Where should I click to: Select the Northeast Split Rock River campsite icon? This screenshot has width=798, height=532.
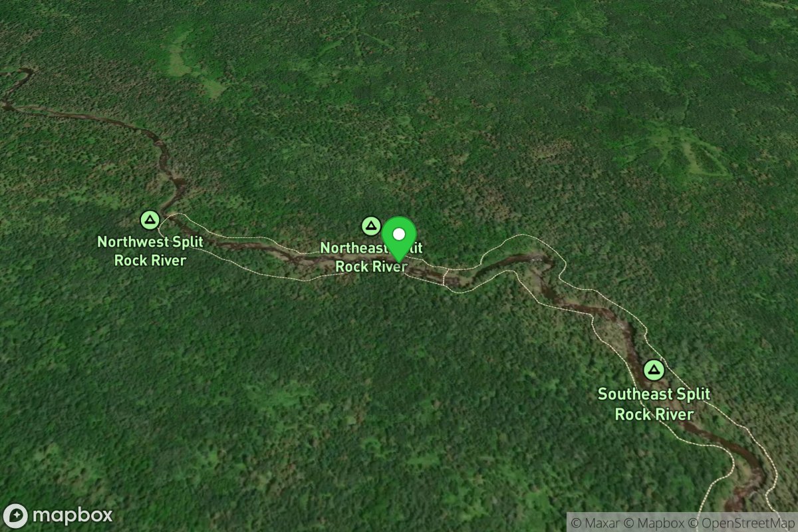[370, 226]
